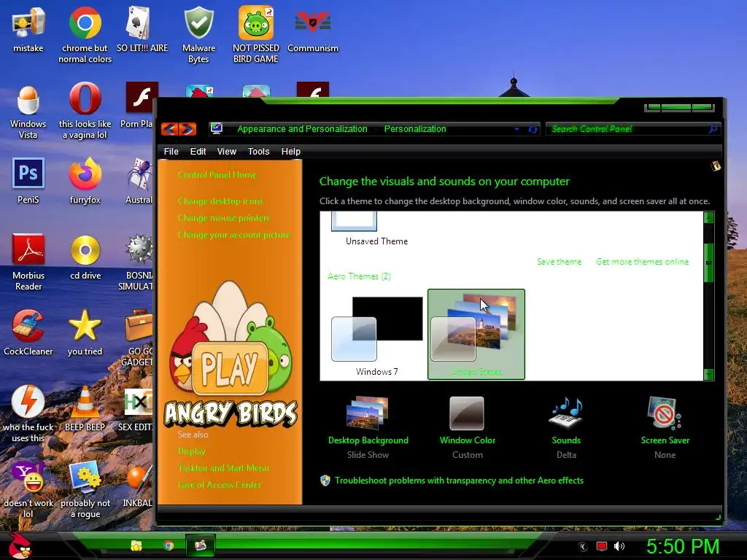Expand the address bar history dropdown

pos(517,129)
